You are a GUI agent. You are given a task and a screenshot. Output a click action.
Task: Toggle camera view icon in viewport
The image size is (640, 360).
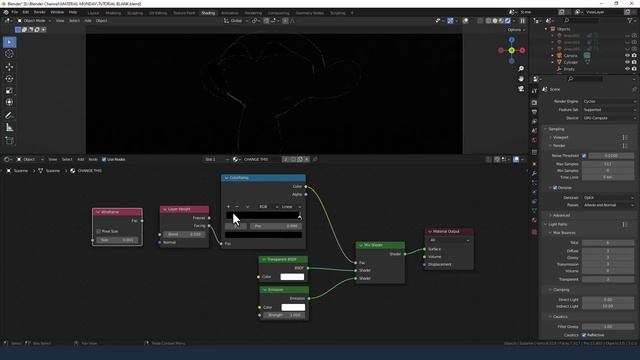coord(521,89)
